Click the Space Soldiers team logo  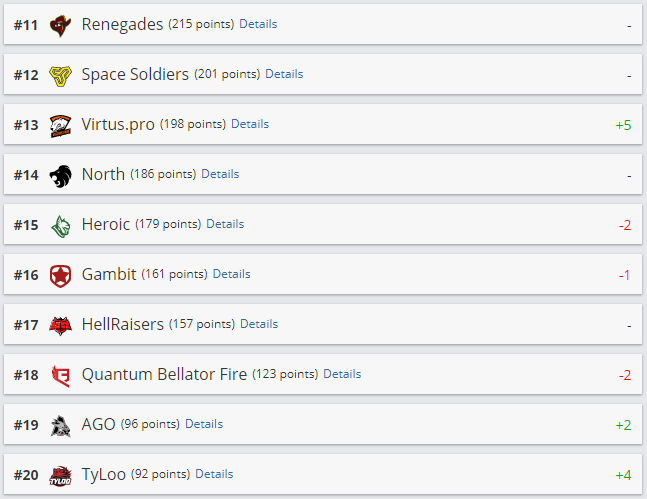click(61, 74)
